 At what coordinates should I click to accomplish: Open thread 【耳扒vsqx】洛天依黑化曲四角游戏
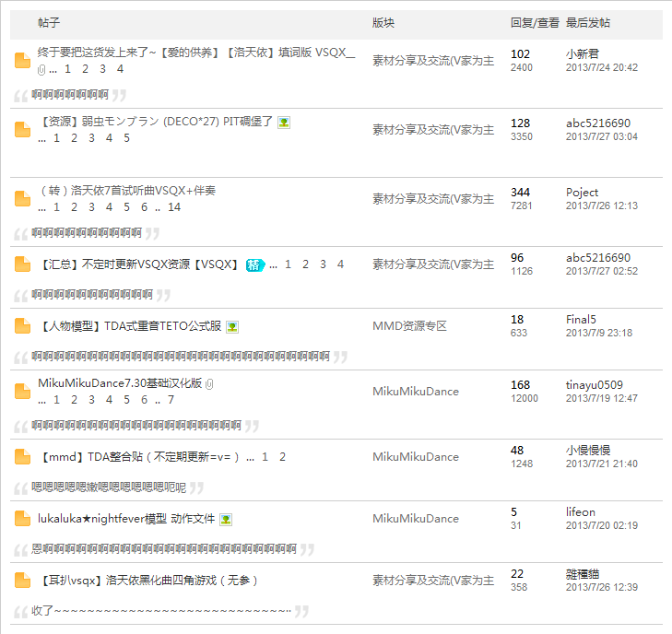coord(147,581)
